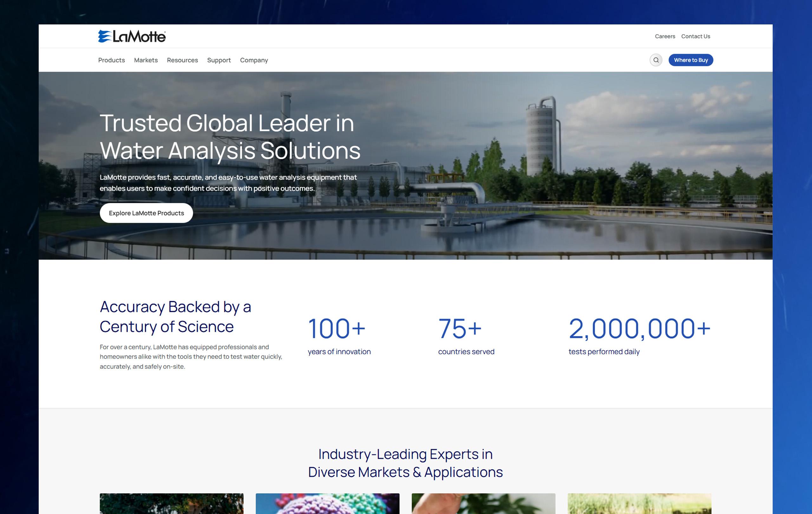Open the fourth grassy market thumbnail
This screenshot has width=812, height=514.
(639, 504)
